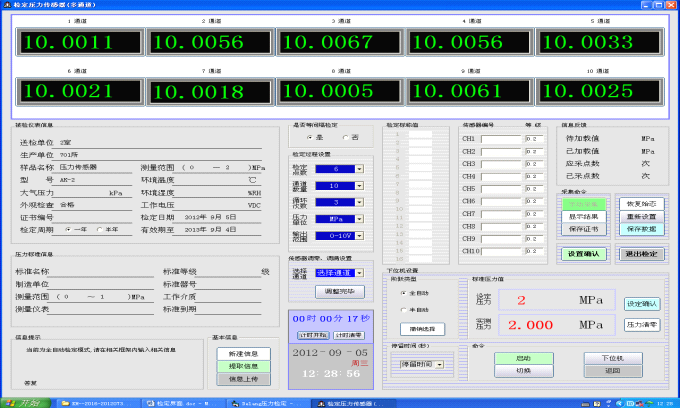680x408 pixels.
Task: Click the 计时清零 timer reset button
Action: point(350,335)
